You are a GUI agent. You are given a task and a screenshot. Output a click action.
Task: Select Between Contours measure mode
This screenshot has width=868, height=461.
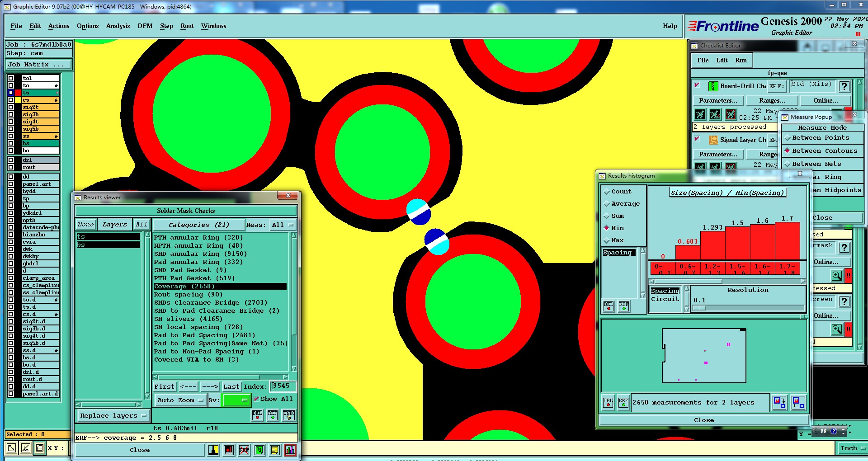coord(822,151)
